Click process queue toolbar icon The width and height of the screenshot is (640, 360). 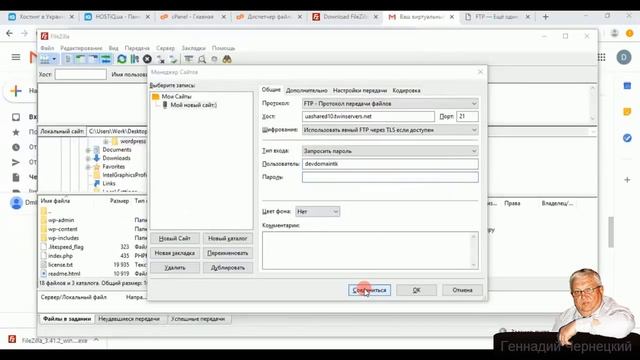134,59
